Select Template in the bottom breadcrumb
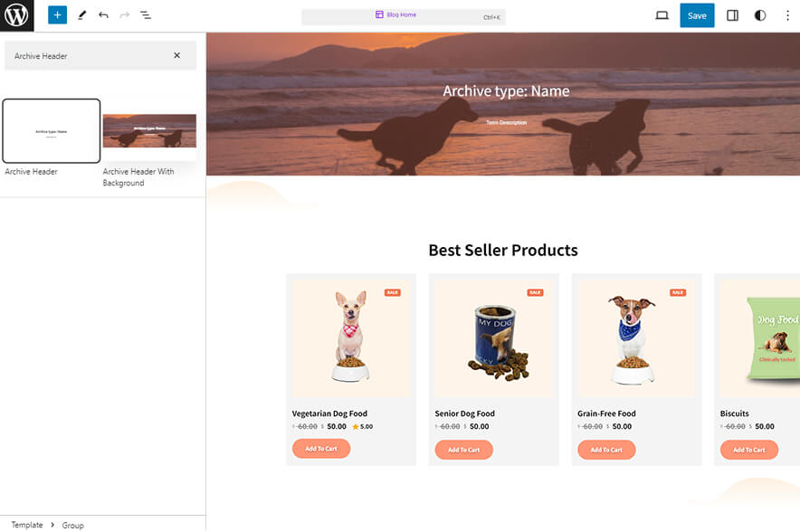This screenshot has height=532, width=800. click(x=25, y=525)
